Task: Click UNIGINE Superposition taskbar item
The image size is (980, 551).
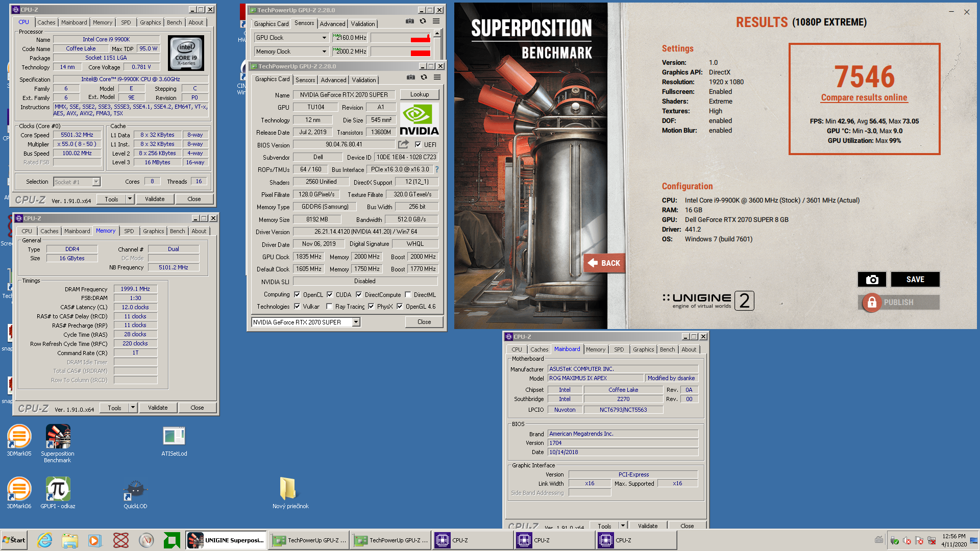Action: tap(226, 540)
